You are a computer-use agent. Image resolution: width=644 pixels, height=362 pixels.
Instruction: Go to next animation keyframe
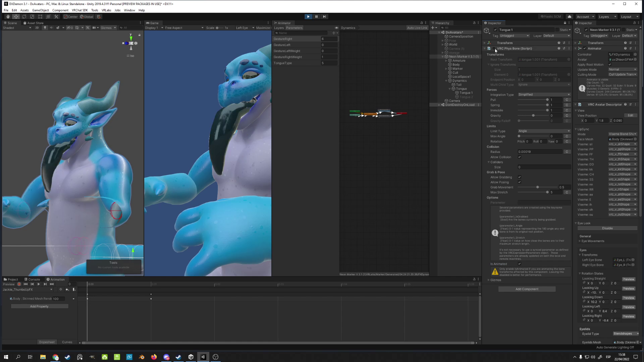coord(45,284)
